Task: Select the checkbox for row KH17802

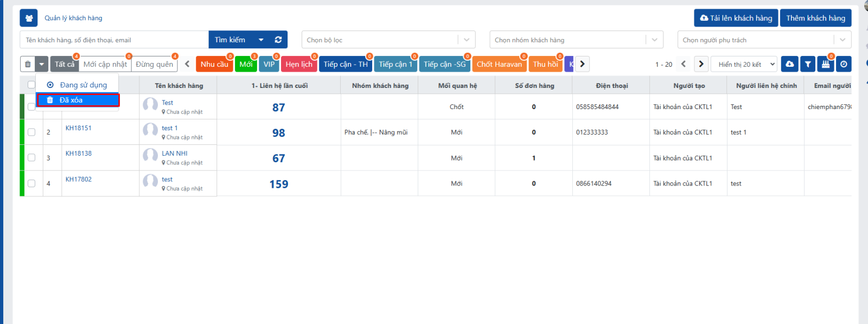Action: 31,183
